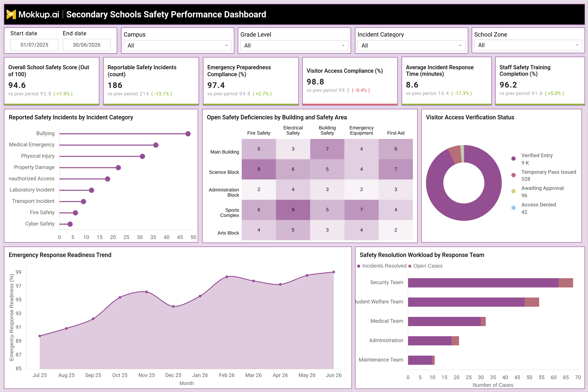588x392 pixels.
Task: Click Medical Team resolved bar
Action: click(x=444, y=321)
